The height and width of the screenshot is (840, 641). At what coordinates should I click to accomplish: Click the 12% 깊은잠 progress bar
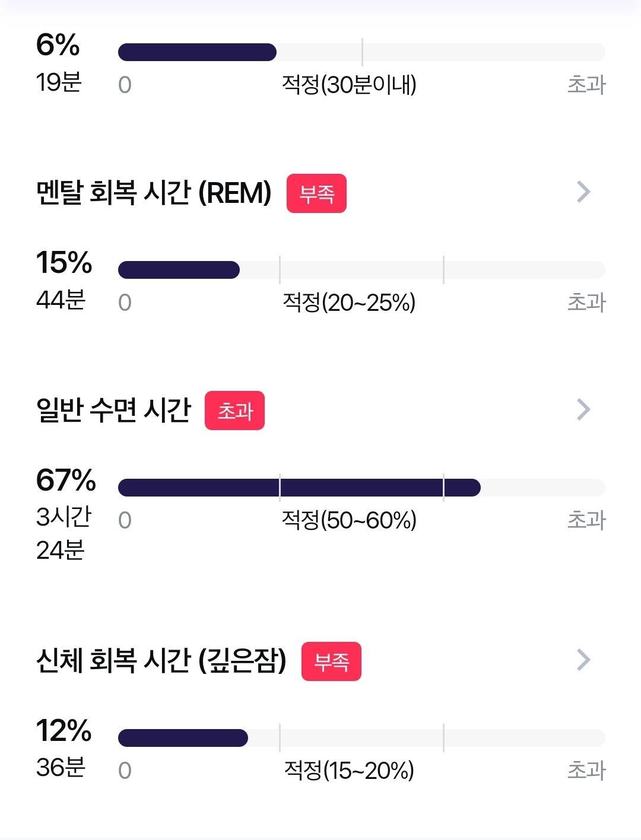pos(361,738)
